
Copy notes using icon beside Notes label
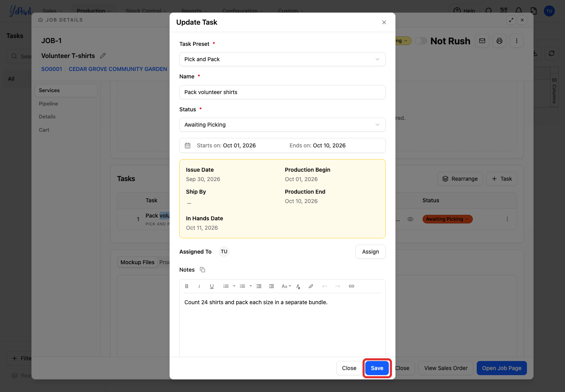(x=202, y=270)
